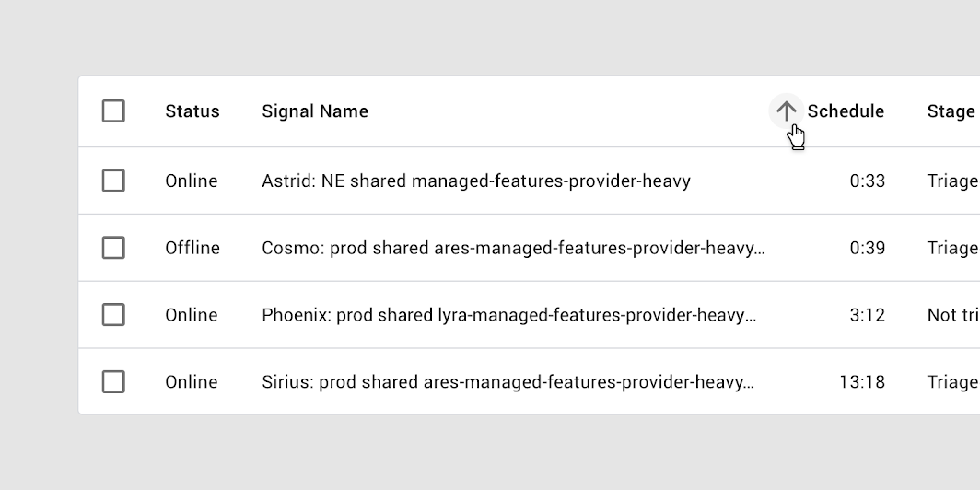Image resolution: width=980 pixels, height=490 pixels.
Task: Click the 13:18 schedule value
Action: coord(862,381)
